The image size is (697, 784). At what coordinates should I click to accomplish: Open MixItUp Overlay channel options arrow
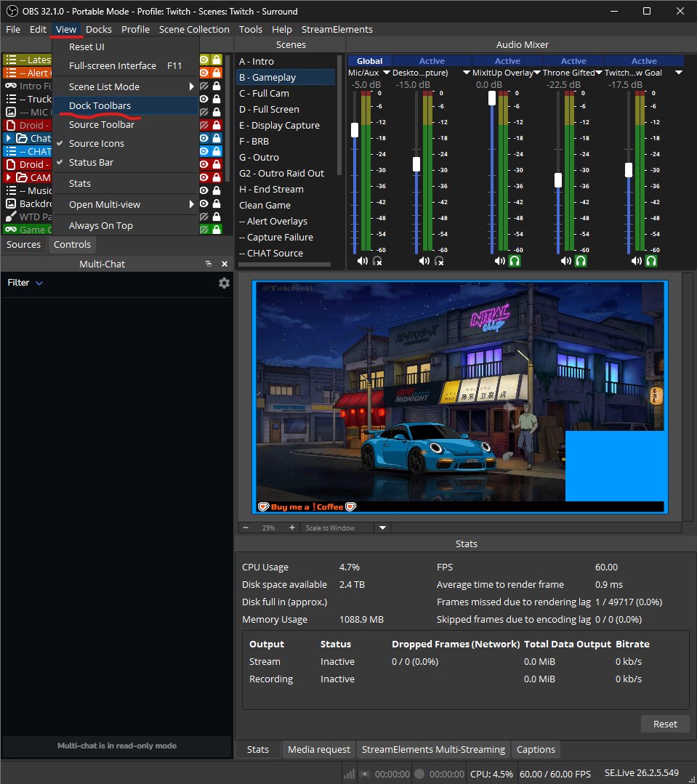point(537,73)
